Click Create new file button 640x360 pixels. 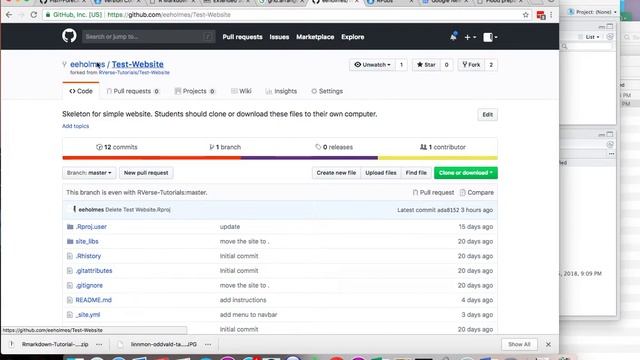(336, 173)
